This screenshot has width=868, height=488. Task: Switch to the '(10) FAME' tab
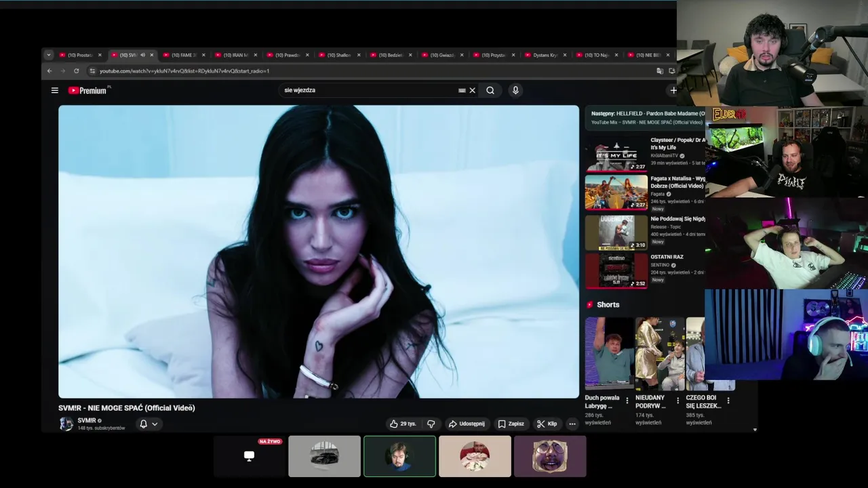pyautogui.click(x=183, y=55)
